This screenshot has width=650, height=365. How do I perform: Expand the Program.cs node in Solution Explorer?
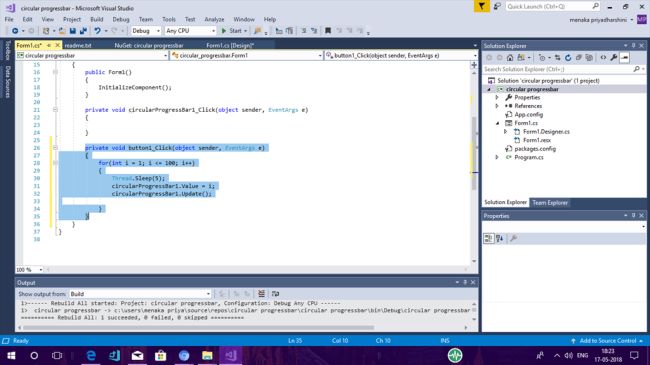point(497,157)
